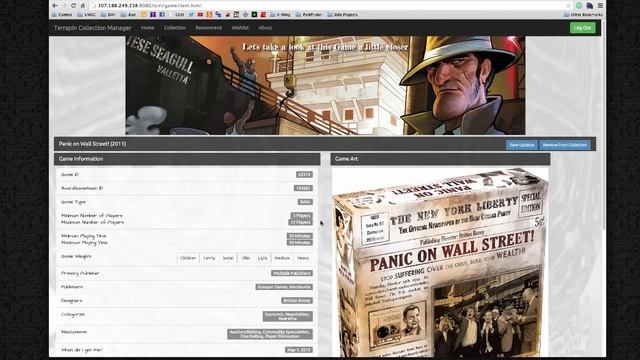Select the Social game weight option
Viewport: 640px width, 360px height.
(x=228, y=258)
